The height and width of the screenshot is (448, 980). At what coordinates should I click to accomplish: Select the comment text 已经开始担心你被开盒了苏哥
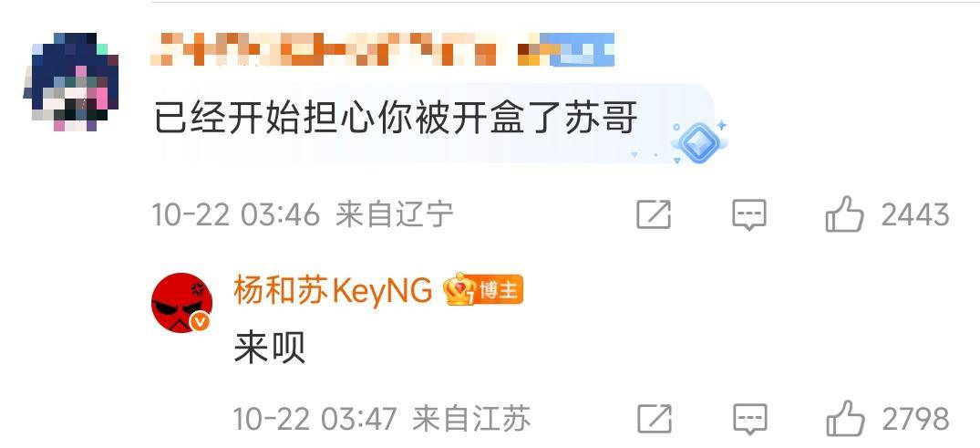pyautogui.click(x=396, y=118)
